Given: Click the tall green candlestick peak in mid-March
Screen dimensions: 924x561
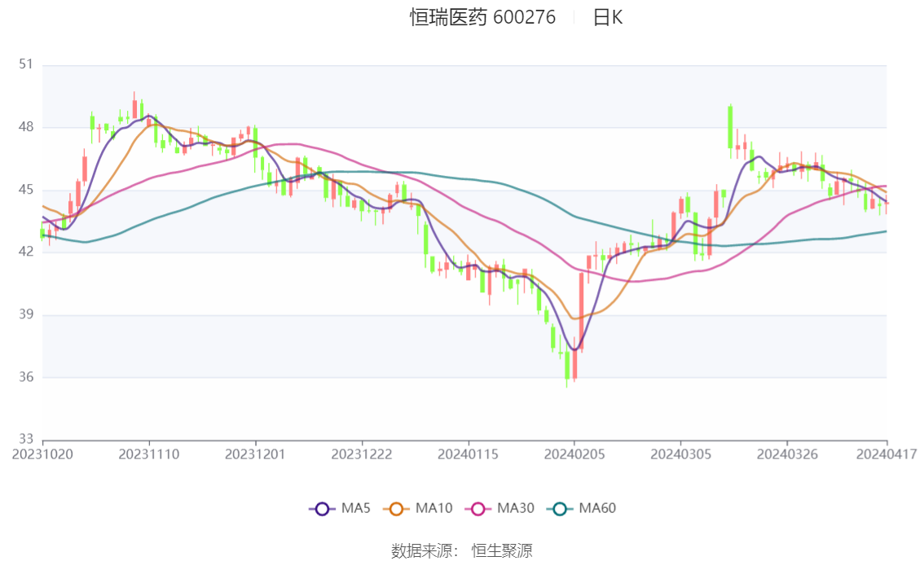Looking at the screenshot, I should (731, 128).
